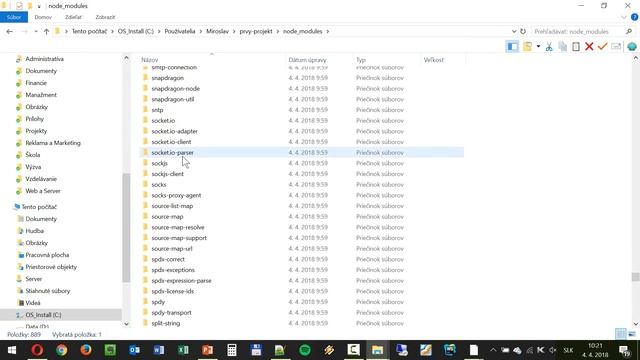
Task: Click 'prvy-projekt' in the breadcrumb
Action: pos(256,31)
